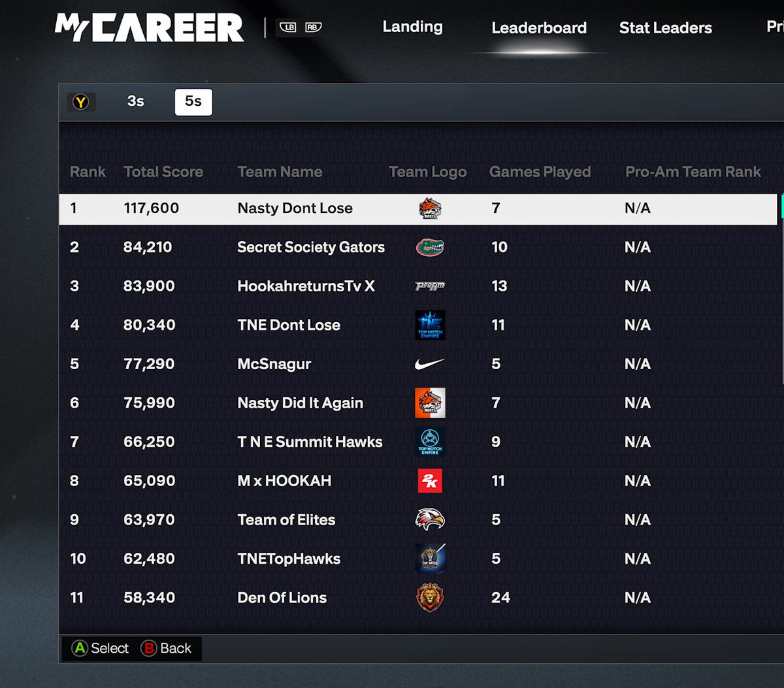Click the total score 65,090
This screenshot has width=784, height=688.
click(x=149, y=481)
